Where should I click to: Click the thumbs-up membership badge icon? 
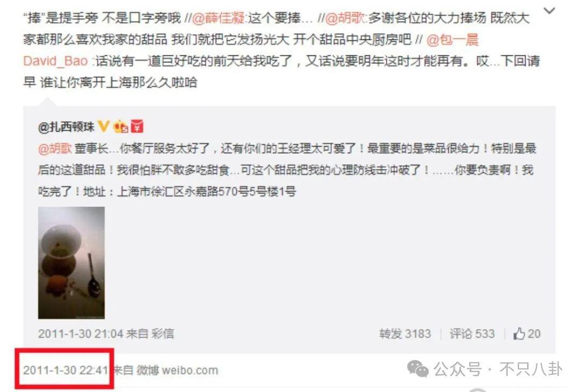[x=121, y=127]
